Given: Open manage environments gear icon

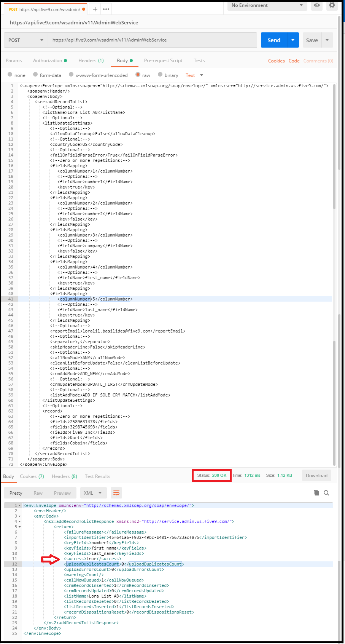Looking at the screenshot, I should [x=332, y=5].
